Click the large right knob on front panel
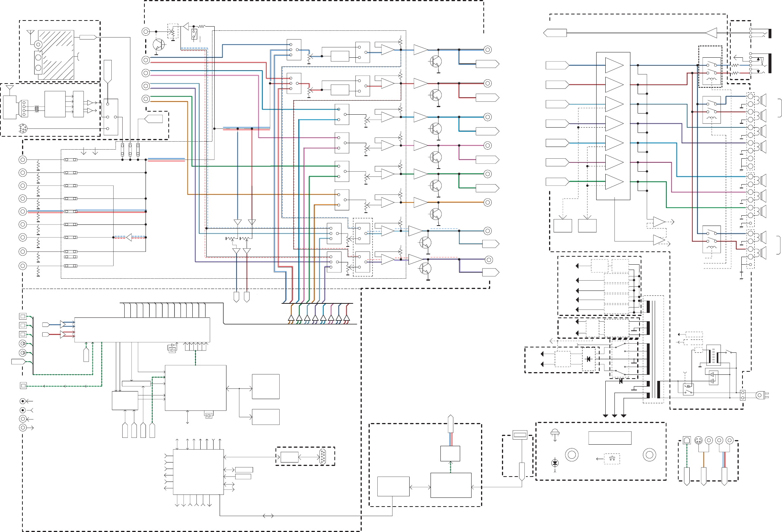 (649, 455)
